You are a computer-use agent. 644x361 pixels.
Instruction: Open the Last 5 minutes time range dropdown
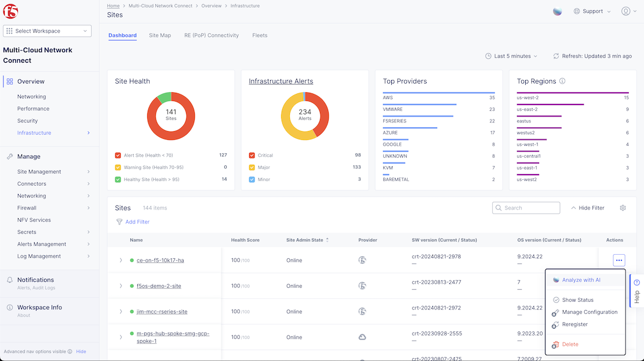tap(511, 56)
